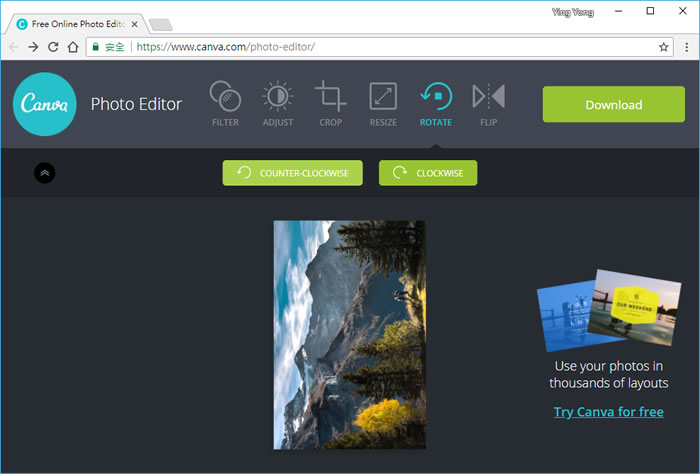Click the Ying Yong profile name
This screenshot has width=700, height=474.
[x=573, y=12]
